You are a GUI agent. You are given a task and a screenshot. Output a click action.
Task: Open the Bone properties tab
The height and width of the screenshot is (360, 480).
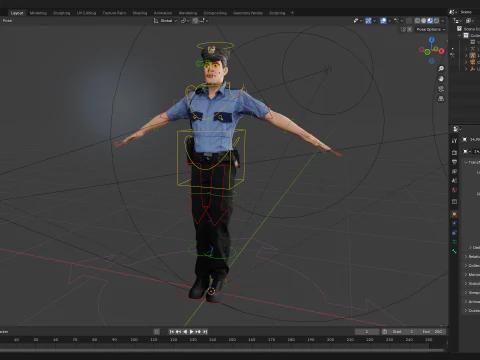[x=454, y=251]
